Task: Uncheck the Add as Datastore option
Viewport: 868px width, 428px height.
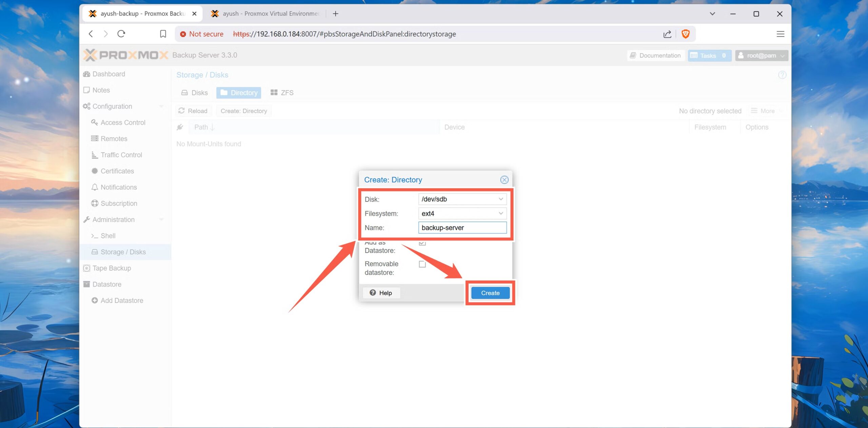Action: click(422, 242)
